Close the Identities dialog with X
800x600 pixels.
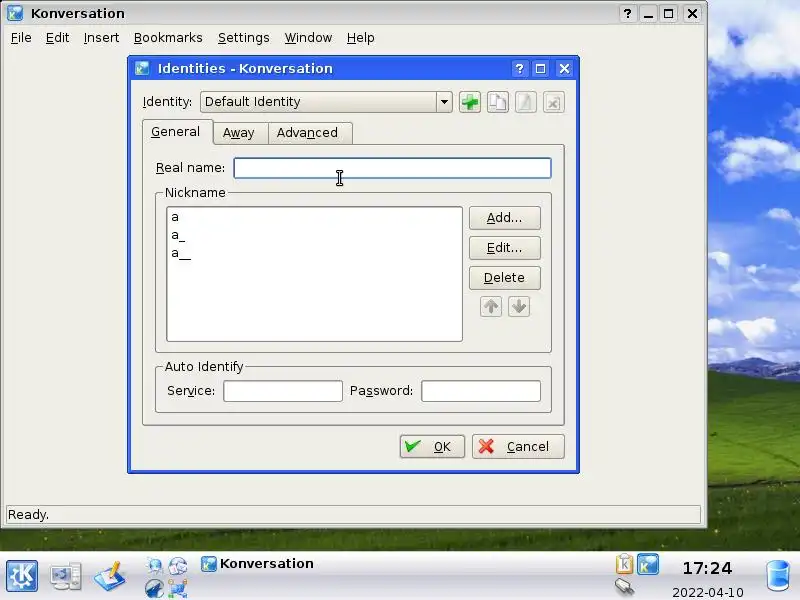coord(564,68)
